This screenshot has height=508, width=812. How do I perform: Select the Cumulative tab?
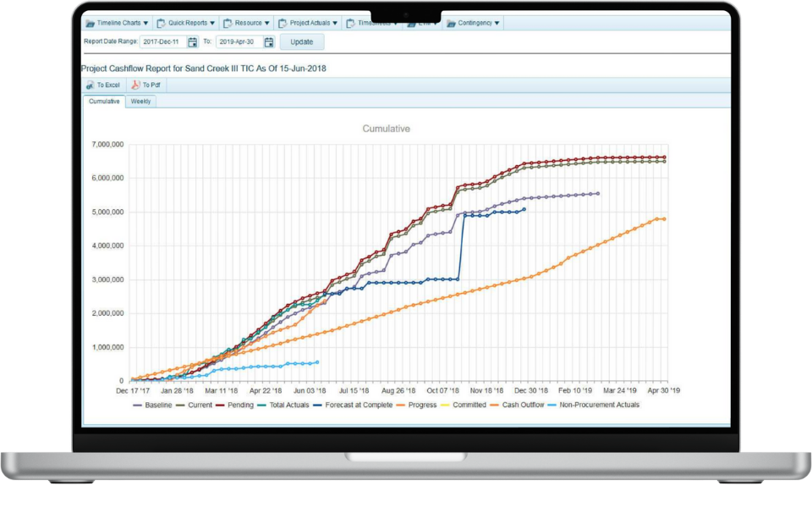point(104,102)
